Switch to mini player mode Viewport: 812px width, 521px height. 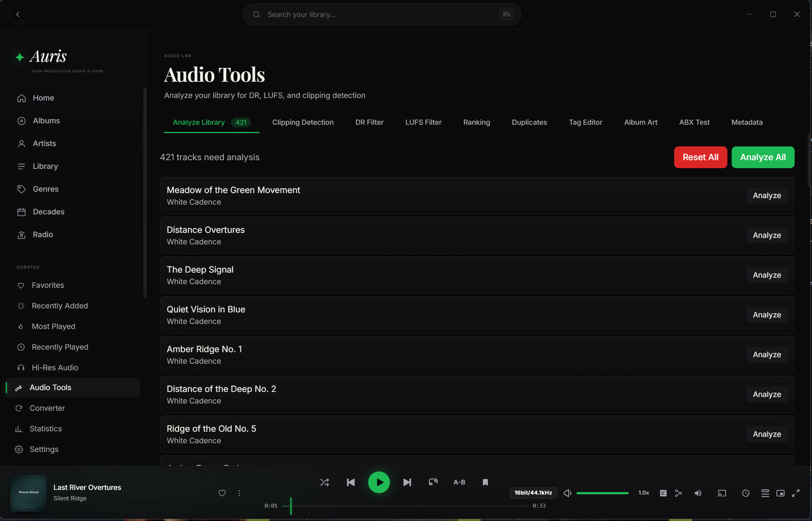(781, 493)
